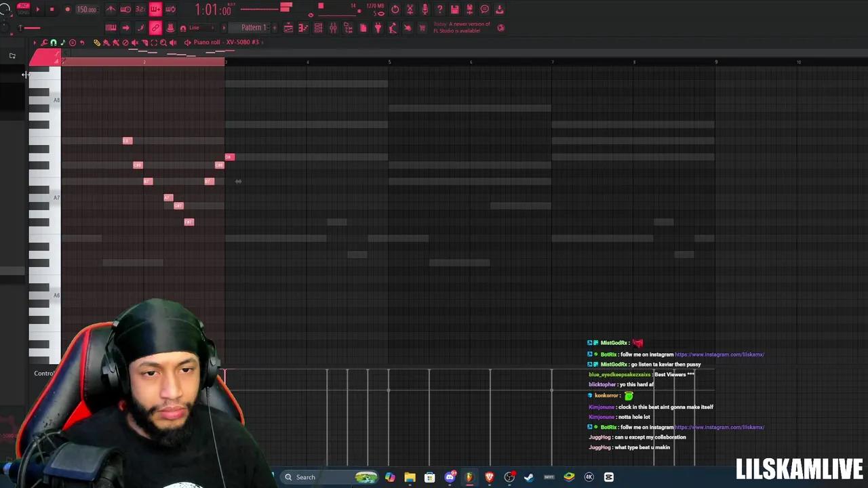
Task: Open the Pattern 1 selector
Action: pos(252,28)
